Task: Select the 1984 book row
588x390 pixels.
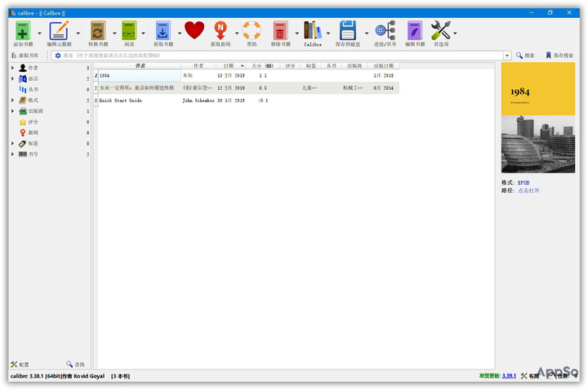Action: tap(246, 76)
